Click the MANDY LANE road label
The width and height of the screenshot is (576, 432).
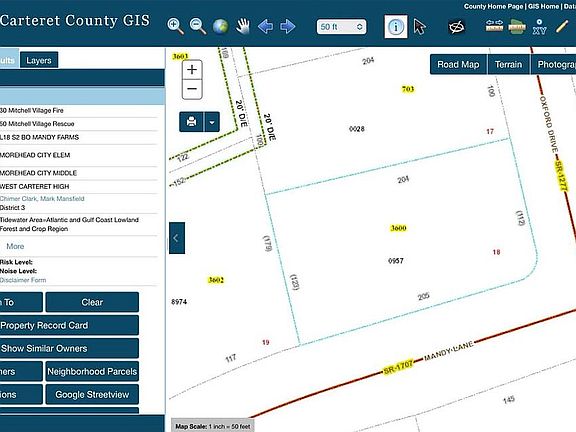449,352
